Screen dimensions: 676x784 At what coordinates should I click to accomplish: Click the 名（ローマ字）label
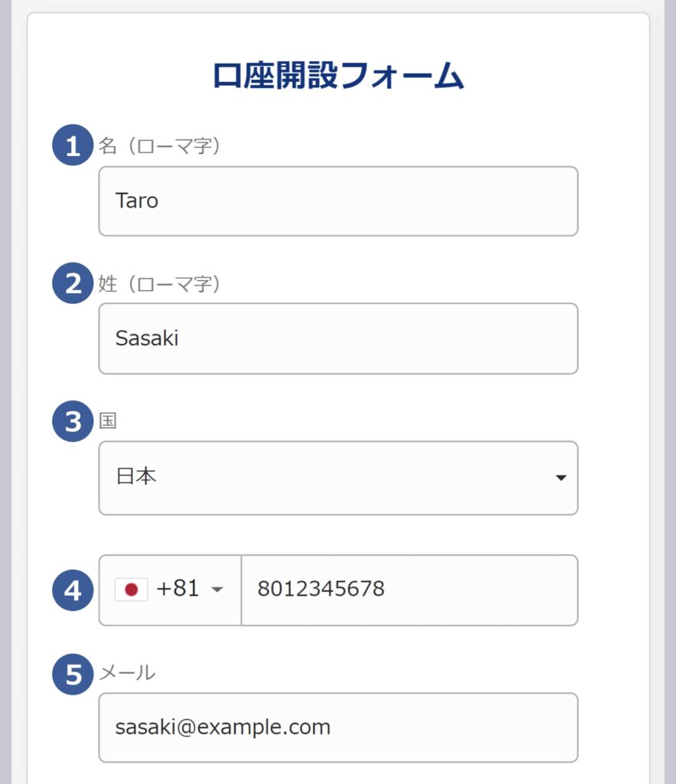(x=159, y=146)
